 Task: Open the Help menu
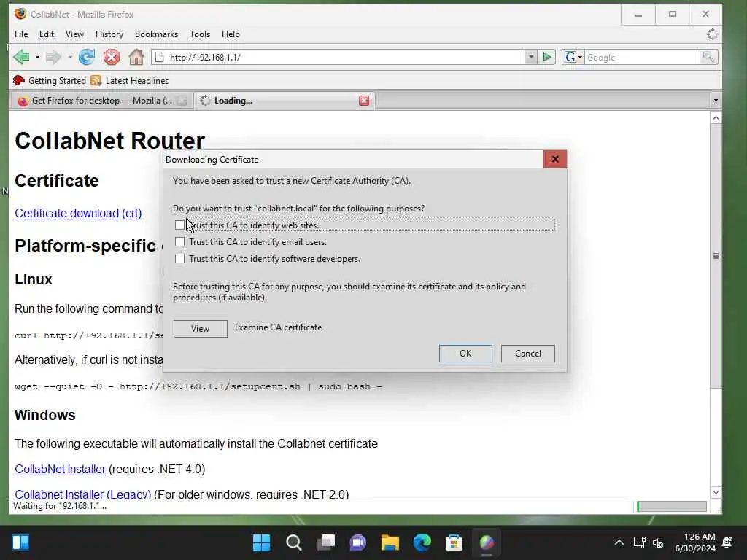(x=231, y=34)
